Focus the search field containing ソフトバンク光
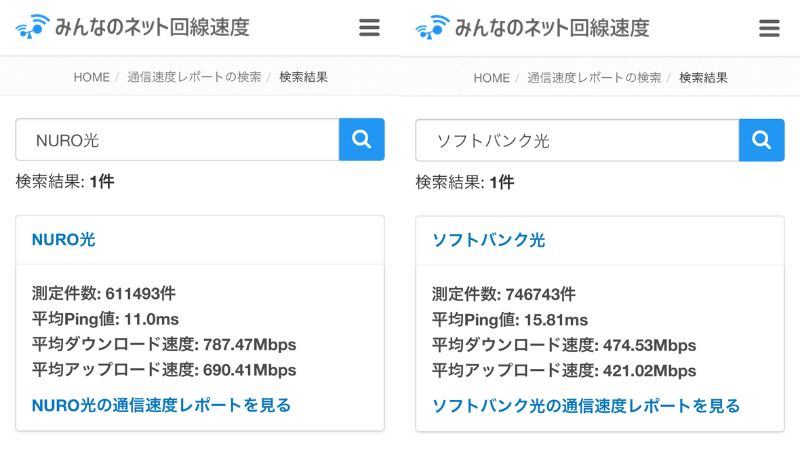Screen dimensions: 800x450 [578, 140]
